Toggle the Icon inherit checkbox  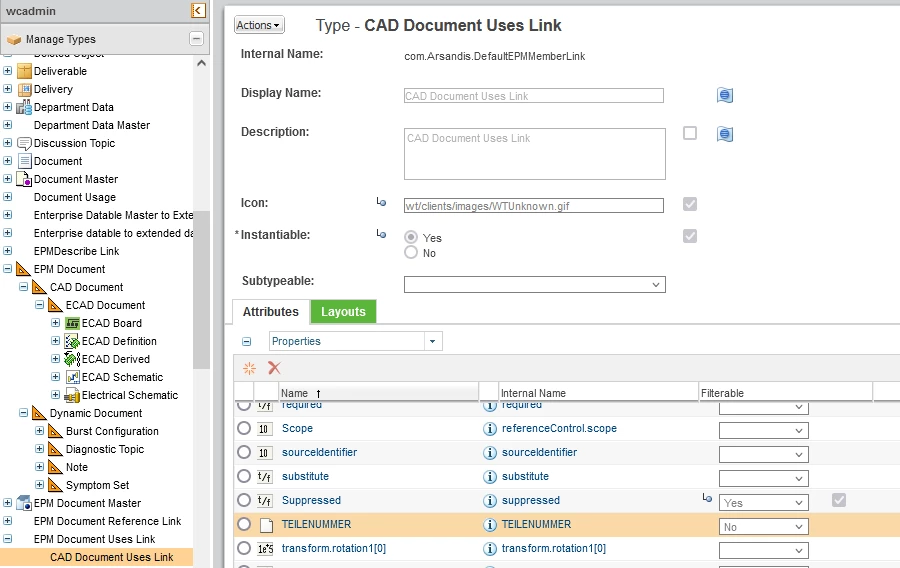click(x=690, y=204)
